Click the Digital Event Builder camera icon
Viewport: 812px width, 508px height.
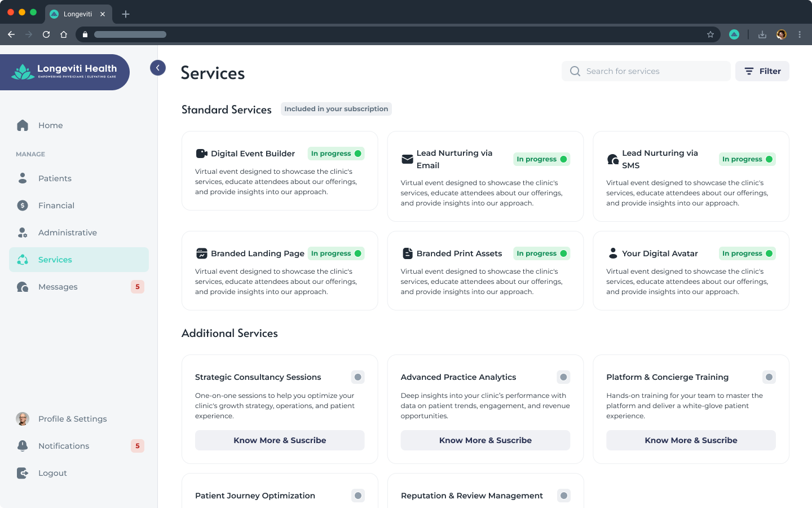[x=201, y=154]
